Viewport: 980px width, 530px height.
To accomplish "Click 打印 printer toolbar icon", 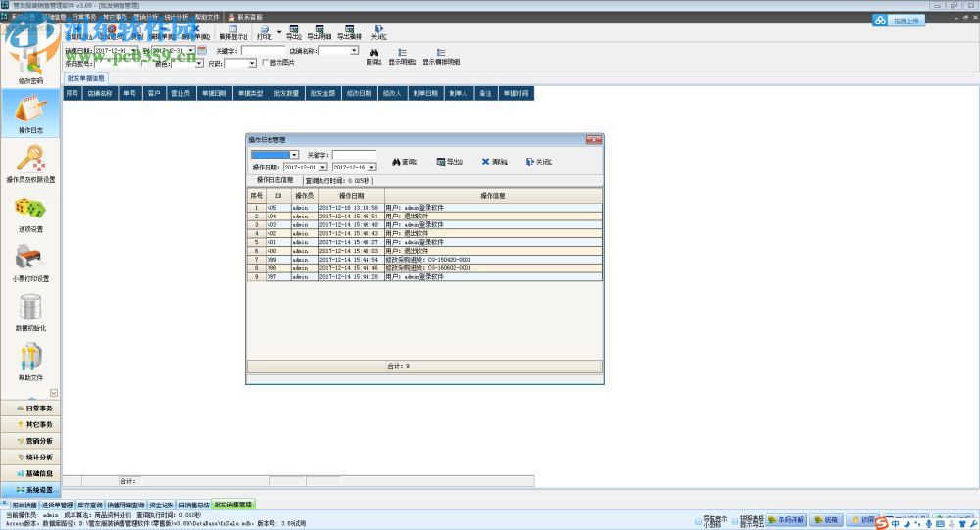I will click(x=265, y=32).
